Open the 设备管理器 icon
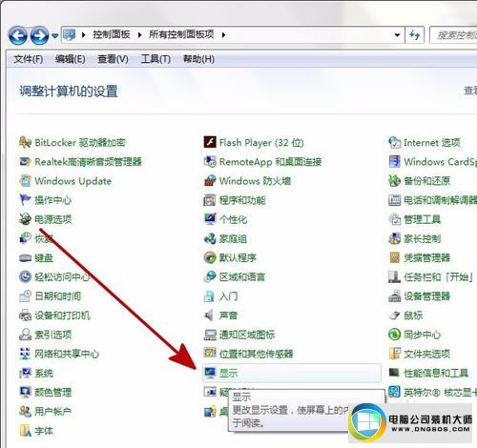The width and height of the screenshot is (477, 448). point(395,296)
